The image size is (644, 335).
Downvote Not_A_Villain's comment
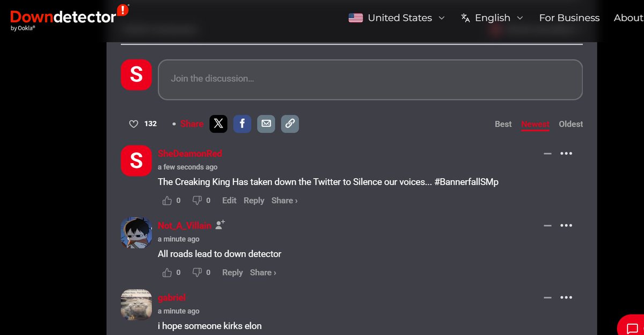pos(197,272)
